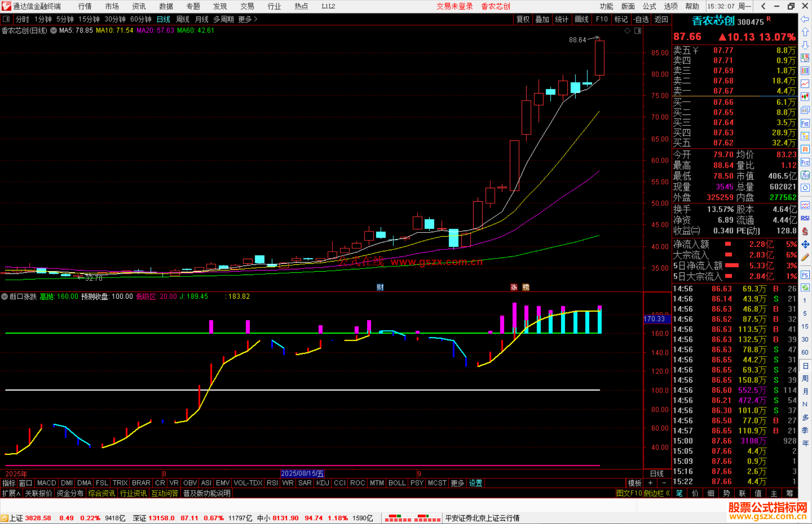The image size is (812, 524).
Task: Click the orange document sidebar icon
Action: (x=805, y=149)
